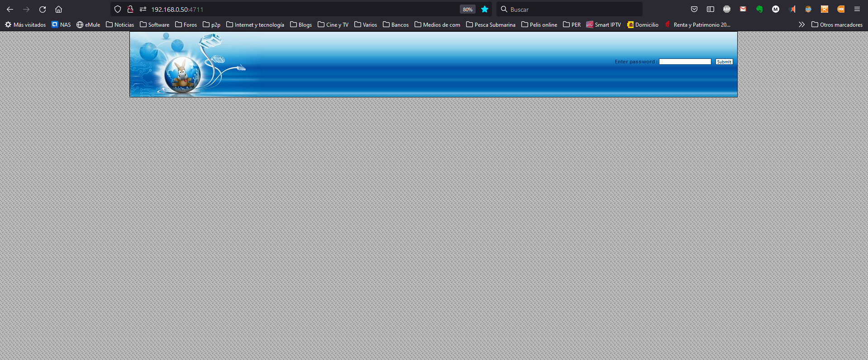868x360 pixels.
Task: Focus the Enter password field
Action: click(x=685, y=62)
